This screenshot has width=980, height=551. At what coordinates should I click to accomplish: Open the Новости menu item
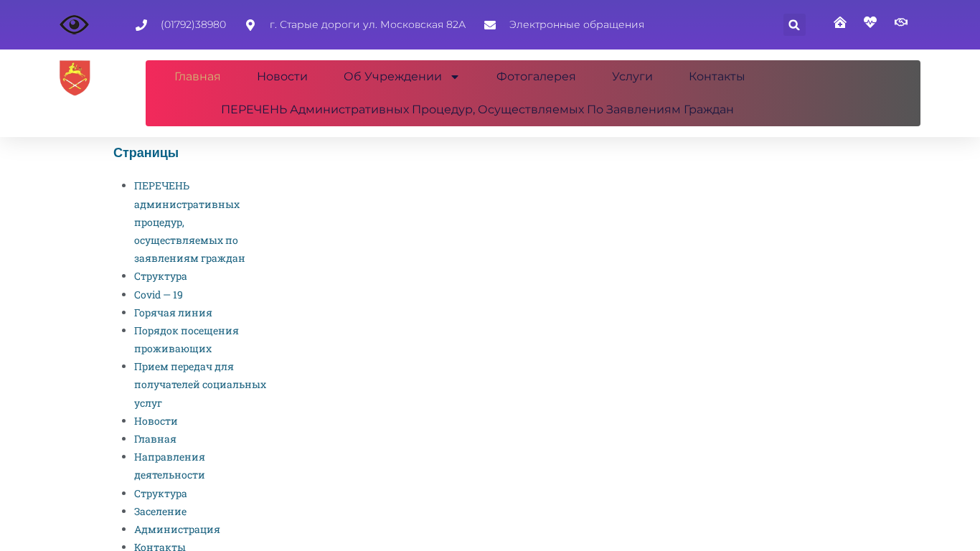click(x=282, y=77)
